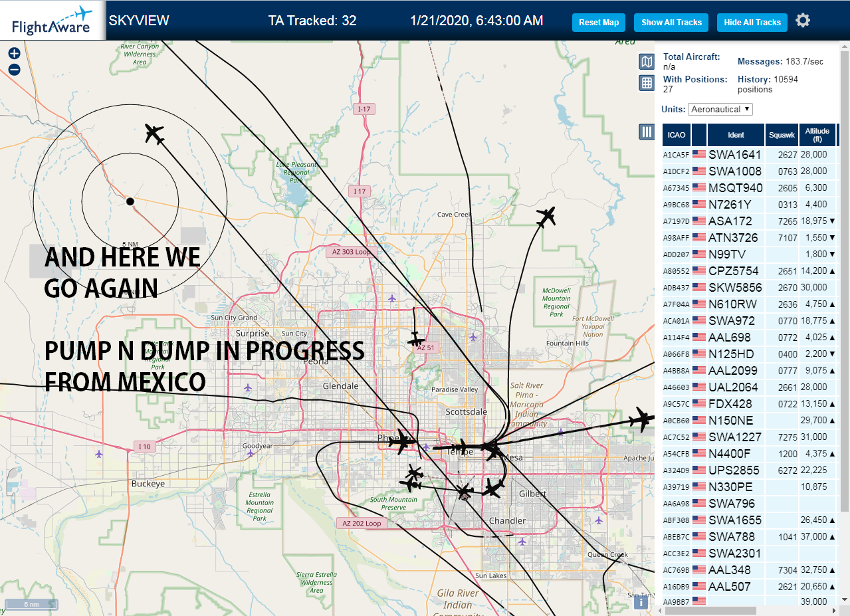
Task: Select SWA2301 row ident
Action: point(735,553)
